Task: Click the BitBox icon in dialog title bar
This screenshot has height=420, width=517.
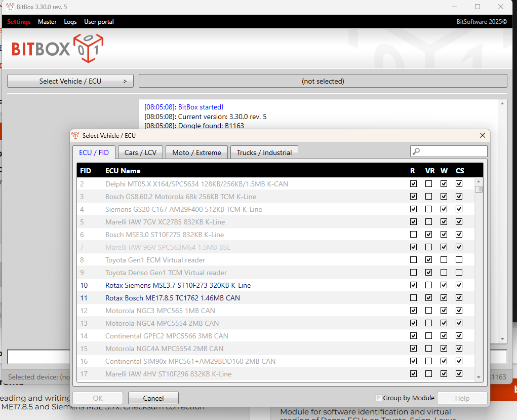Action: (75, 136)
